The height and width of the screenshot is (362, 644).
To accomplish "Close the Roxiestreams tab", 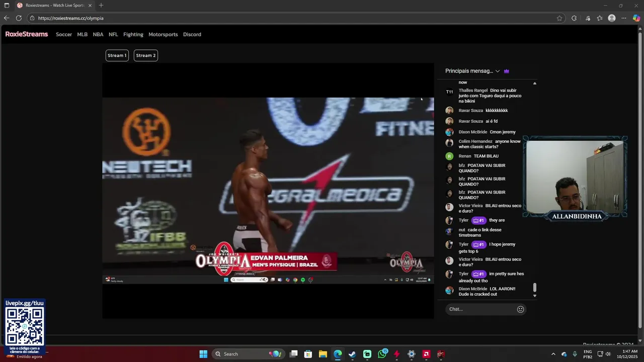I will click(90, 5).
